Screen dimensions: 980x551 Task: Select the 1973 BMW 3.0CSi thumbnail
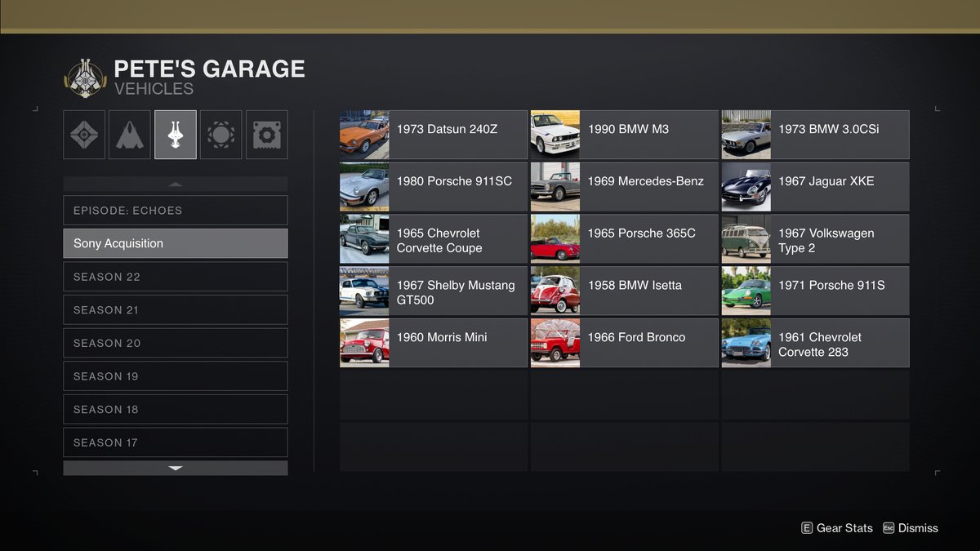[746, 135]
